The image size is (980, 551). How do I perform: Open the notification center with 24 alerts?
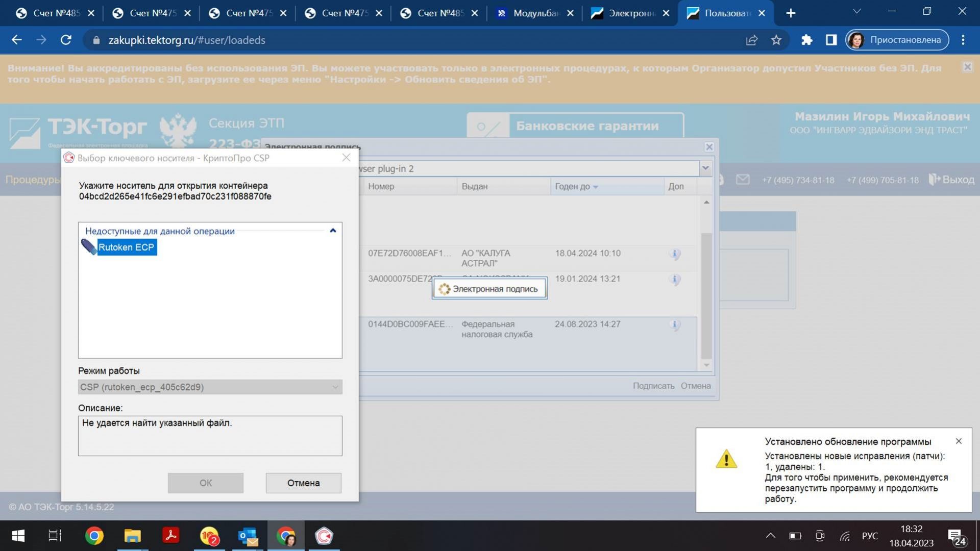coord(957,537)
